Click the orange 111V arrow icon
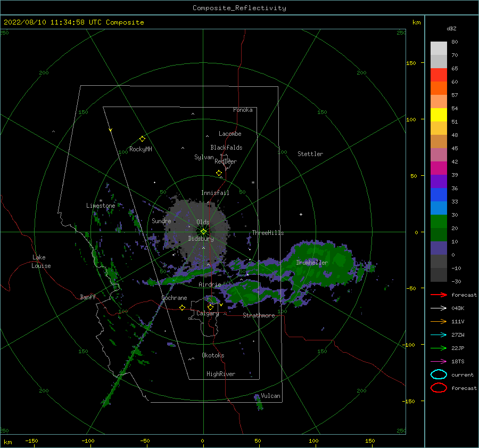Screen dimensions: 479x448 pyautogui.click(x=439, y=321)
